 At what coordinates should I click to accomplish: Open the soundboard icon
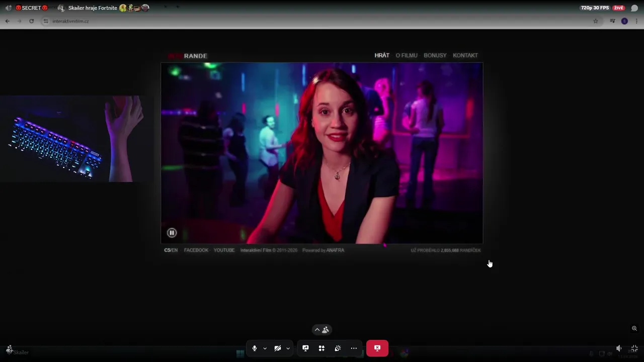click(338, 348)
